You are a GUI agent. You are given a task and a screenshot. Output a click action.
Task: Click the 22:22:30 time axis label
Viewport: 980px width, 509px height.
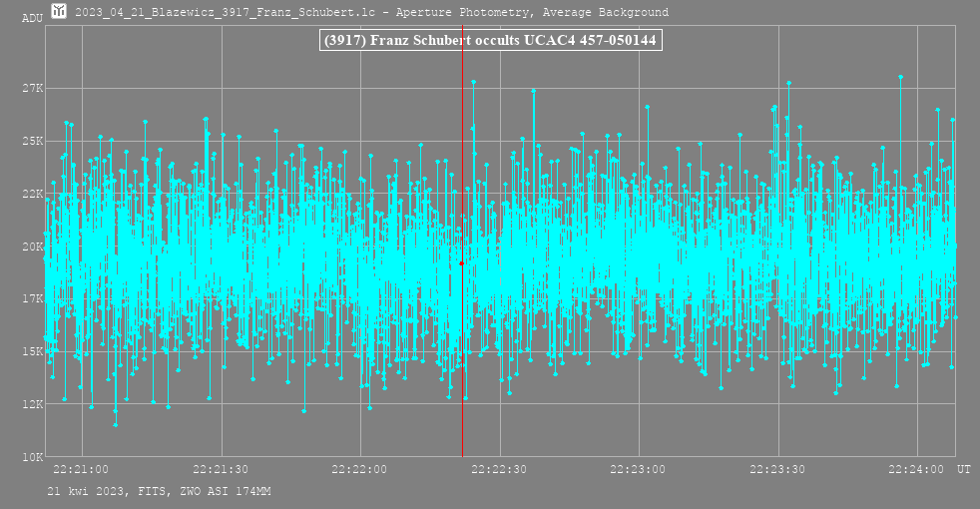click(x=499, y=469)
